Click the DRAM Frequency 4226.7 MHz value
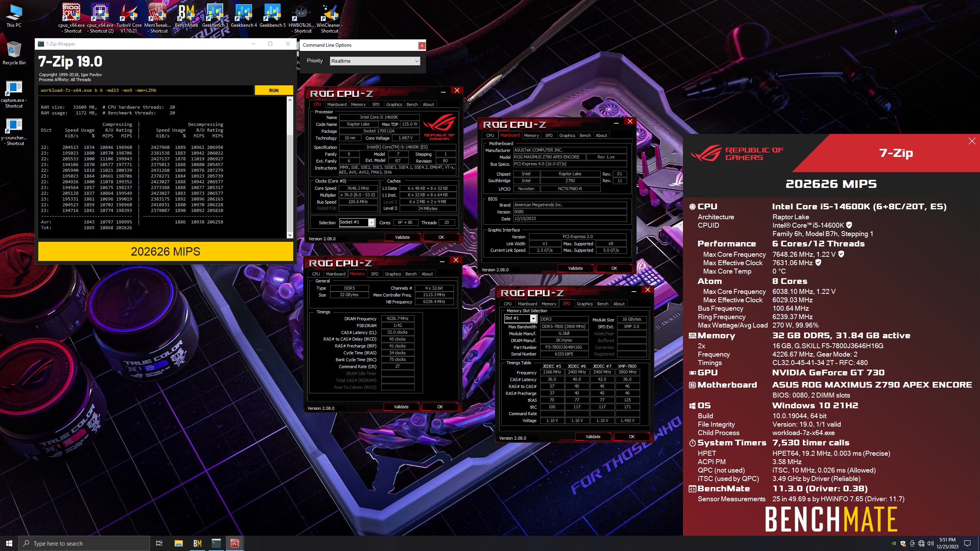Viewport: 980px width, 551px height. pos(397,318)
